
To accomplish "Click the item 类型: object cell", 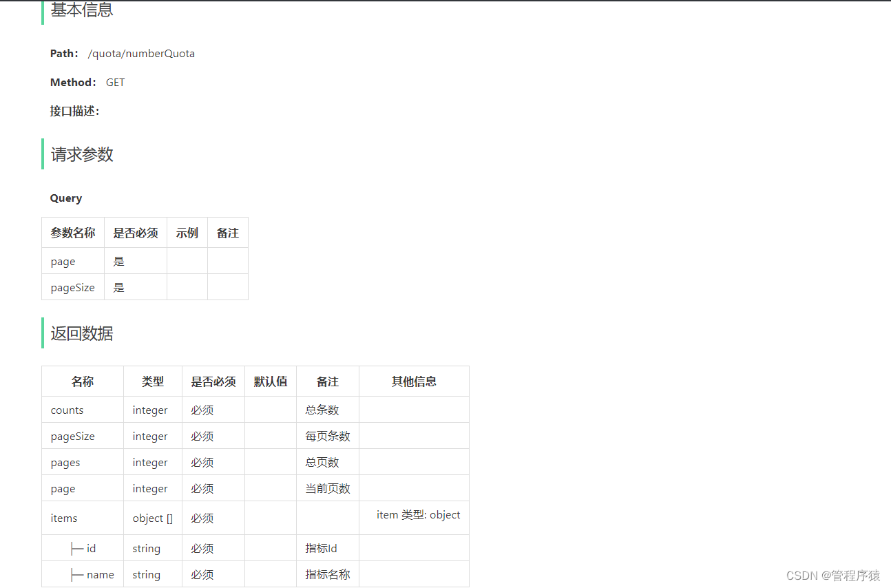I will (414, 518).
